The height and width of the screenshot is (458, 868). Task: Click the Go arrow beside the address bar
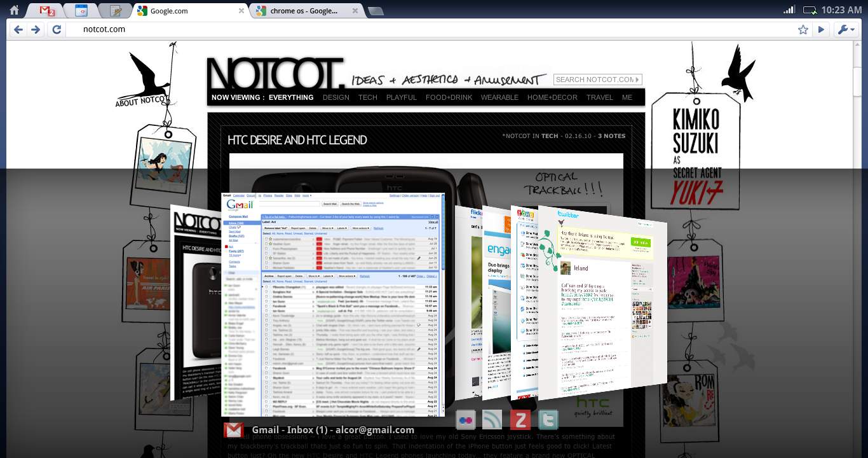coord(821,29)
